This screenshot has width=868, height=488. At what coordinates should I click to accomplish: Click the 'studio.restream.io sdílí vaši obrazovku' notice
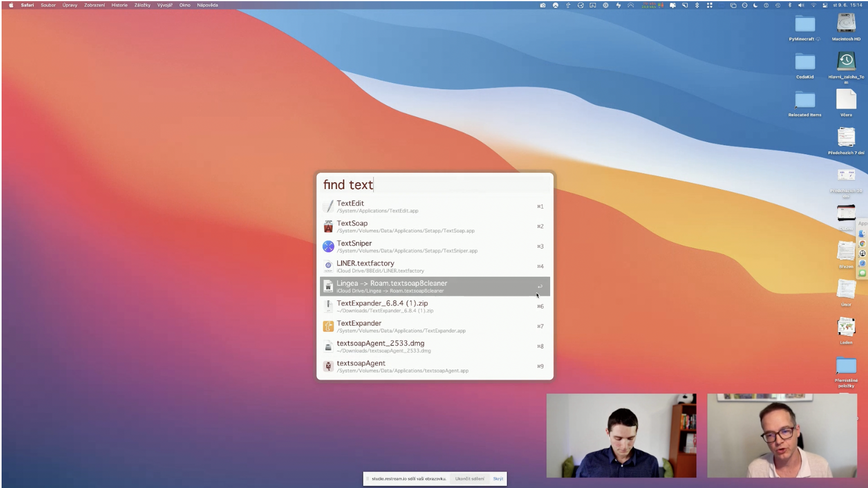point(409,479)
